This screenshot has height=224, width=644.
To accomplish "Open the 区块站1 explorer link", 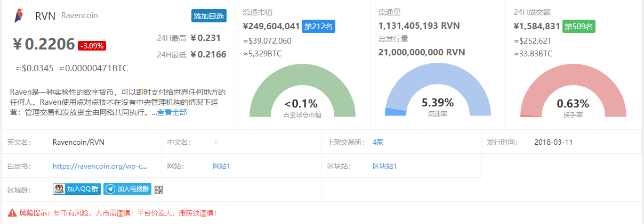I will (x=385, y=166).
